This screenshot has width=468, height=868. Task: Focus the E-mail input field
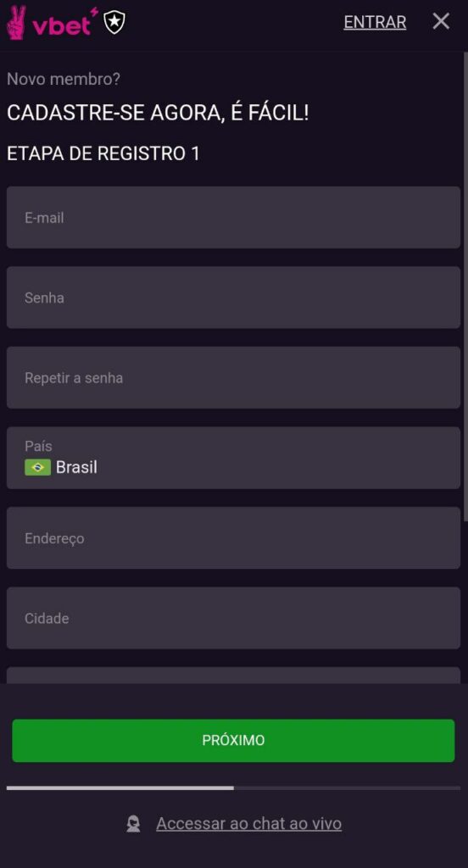[x=233, y=218]
